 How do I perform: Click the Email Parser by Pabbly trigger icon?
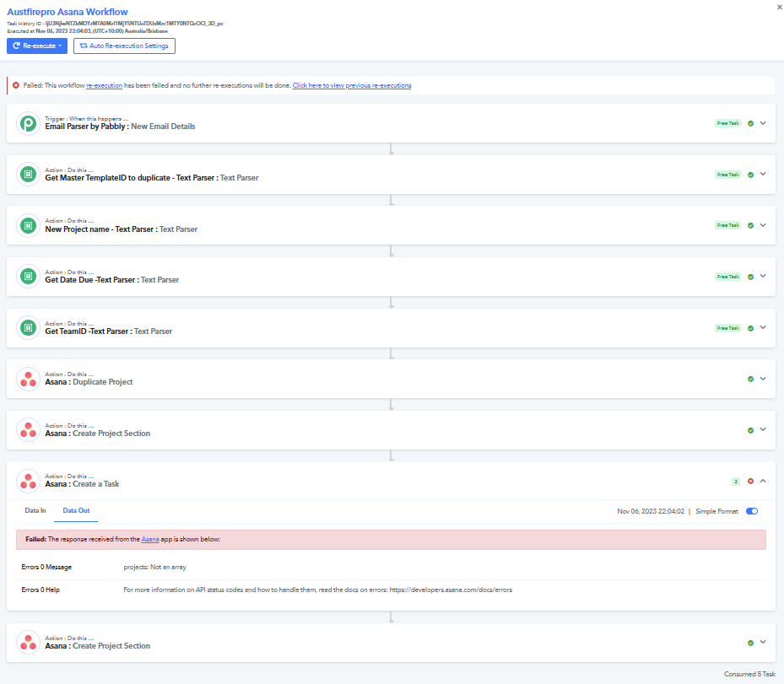[x=28, y=123]
